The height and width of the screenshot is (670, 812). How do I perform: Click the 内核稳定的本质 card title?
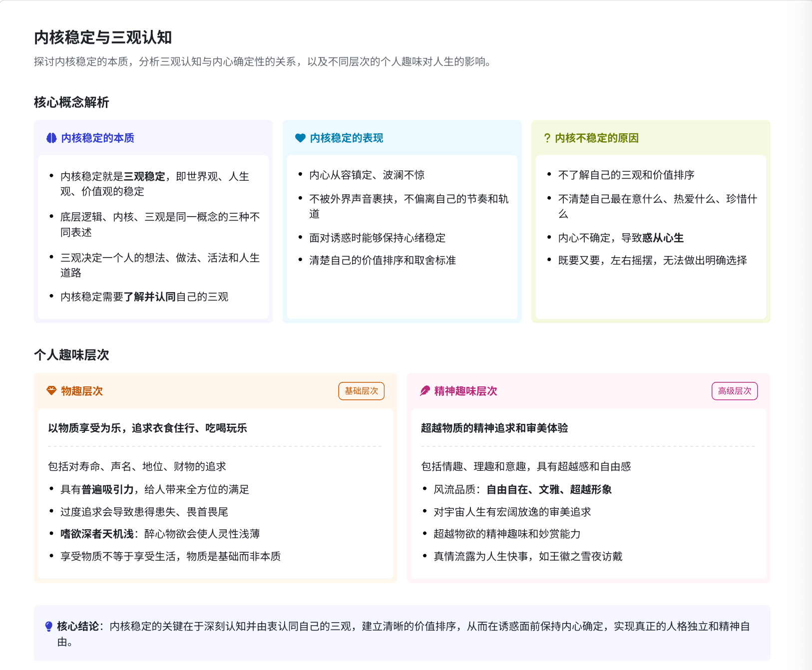coord(98,138)
